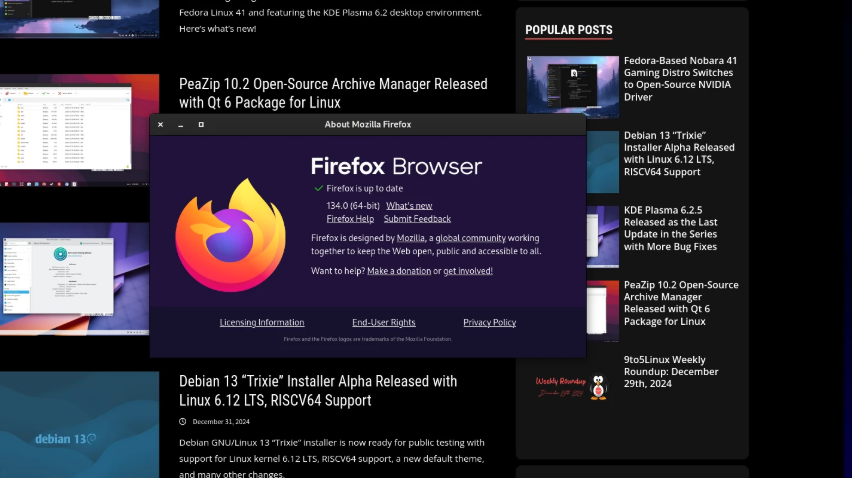Screen dimensions: 852x478
Task: Click the 9to5Linux Weekly Roundup thumbnail image
Action: (573, 384)
